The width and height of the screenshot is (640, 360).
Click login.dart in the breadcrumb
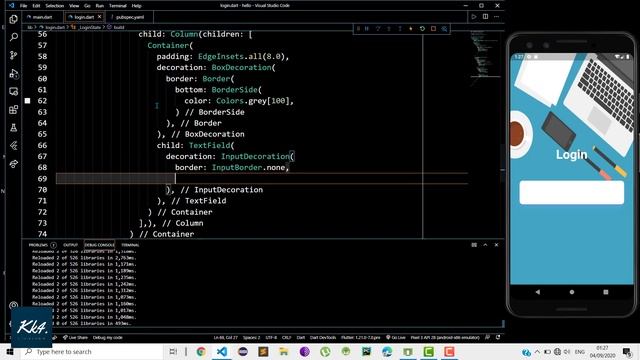[x=55, y=27]
